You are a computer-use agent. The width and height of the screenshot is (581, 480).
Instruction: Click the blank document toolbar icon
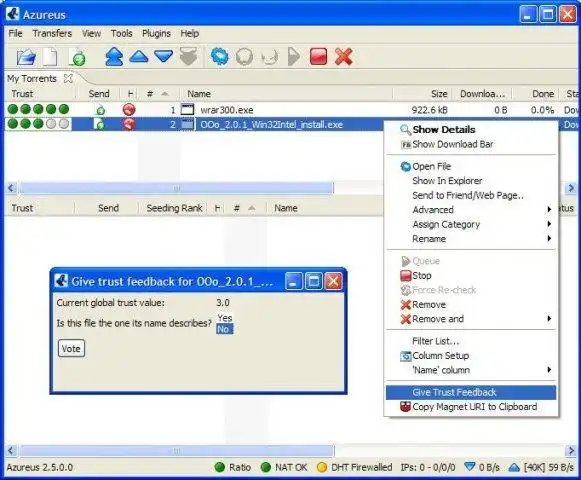point(50,57)
